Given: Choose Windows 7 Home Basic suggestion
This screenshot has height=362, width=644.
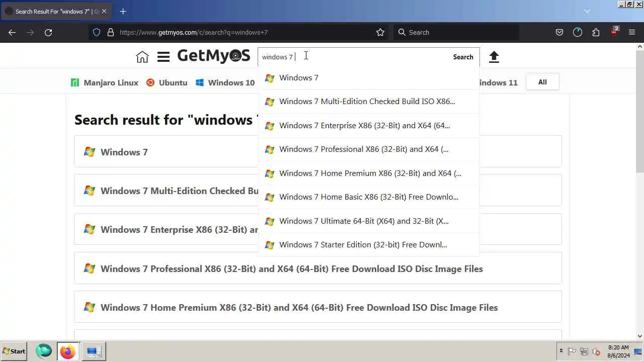Looking at the screenshot, I should (369, 197).
